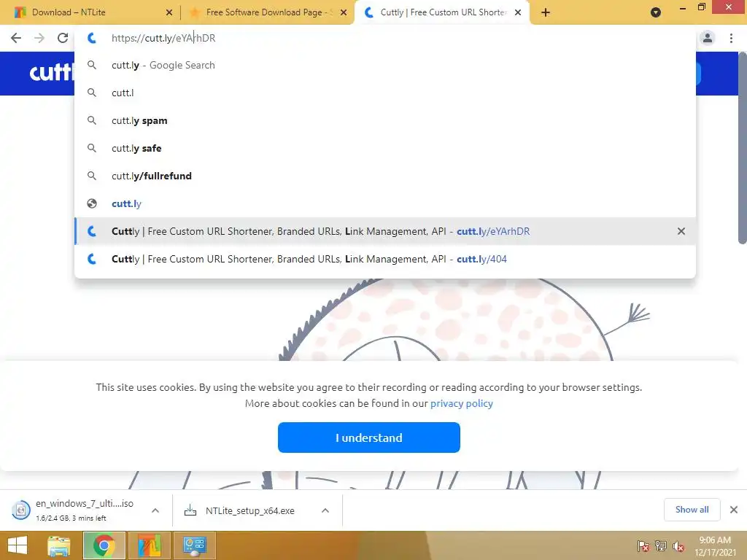Click the NTLite_setup download file icon

(x=190, y=510)
